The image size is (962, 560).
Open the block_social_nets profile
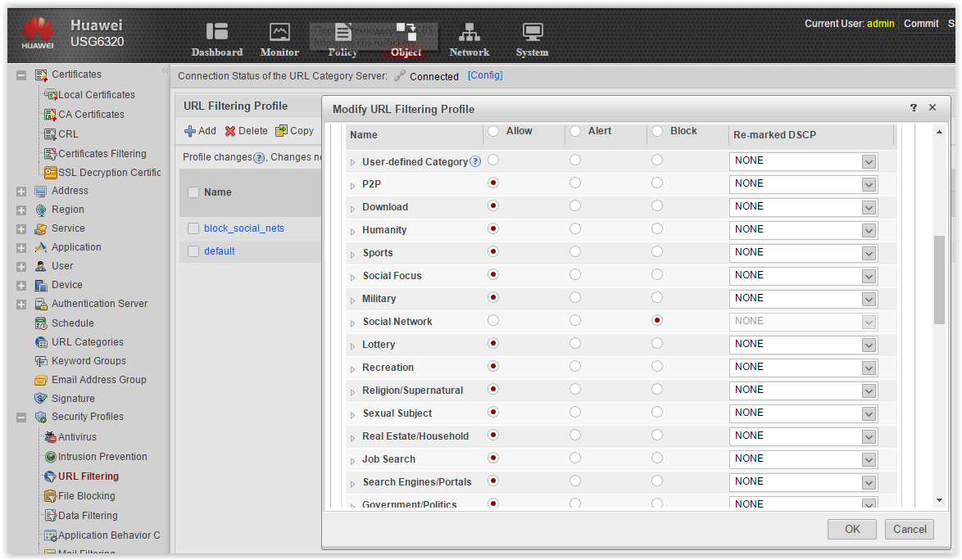(244, 228)
